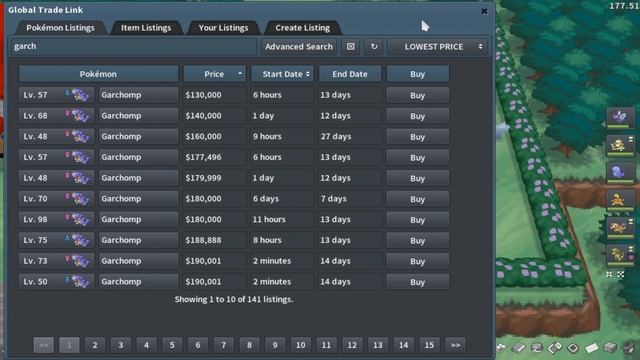Buy the Garchomp priced at $160,000
The height and width of the screenshot is (360, 640).
(418, 137)
